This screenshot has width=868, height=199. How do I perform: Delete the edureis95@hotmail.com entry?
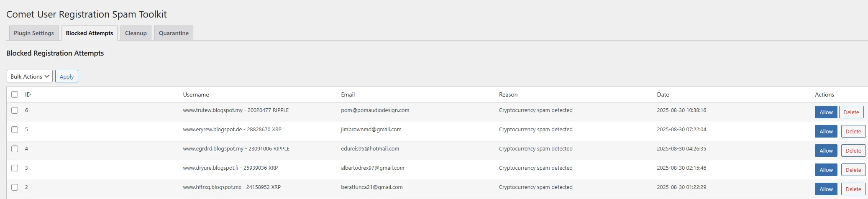coord(853,151)
